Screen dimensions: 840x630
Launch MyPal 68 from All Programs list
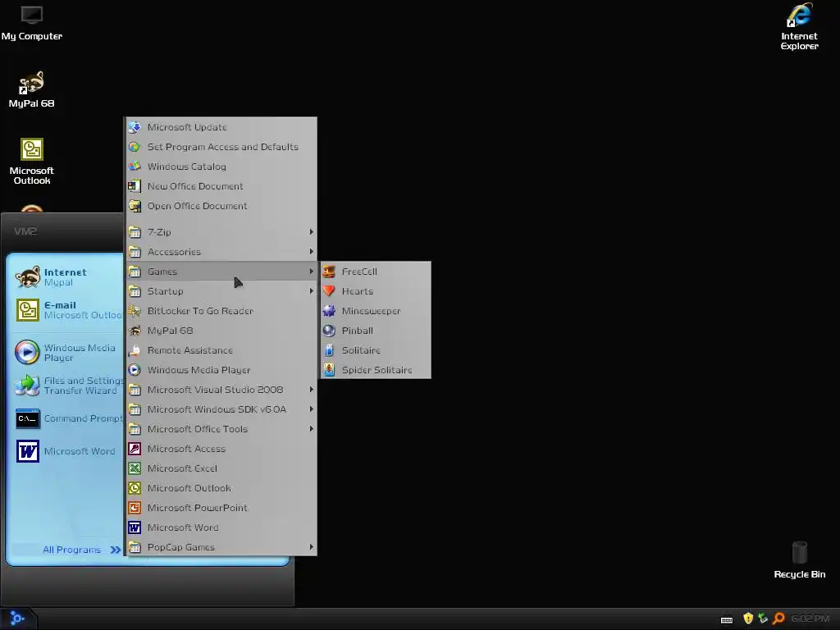click(221, 331)
